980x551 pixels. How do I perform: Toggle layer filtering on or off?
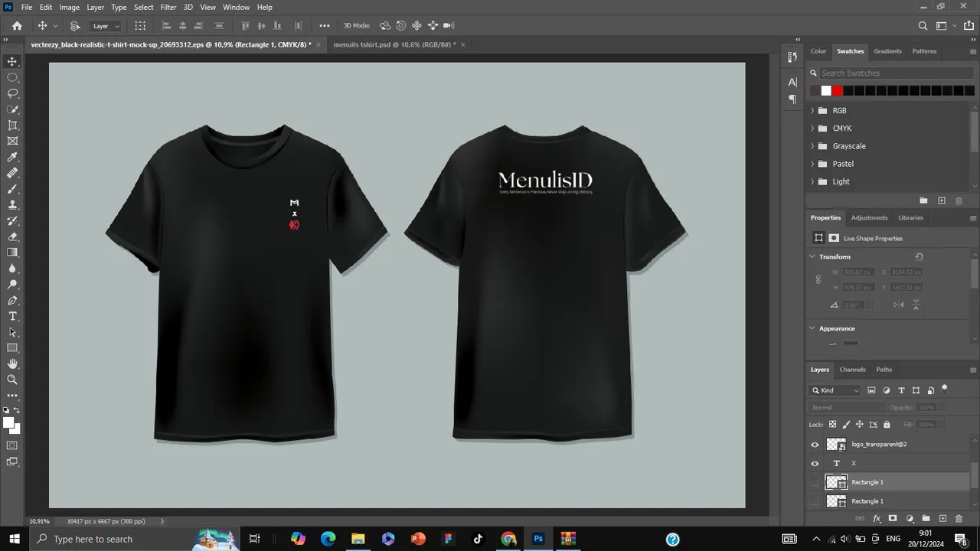pyautogui.click(x=945, y=388)
